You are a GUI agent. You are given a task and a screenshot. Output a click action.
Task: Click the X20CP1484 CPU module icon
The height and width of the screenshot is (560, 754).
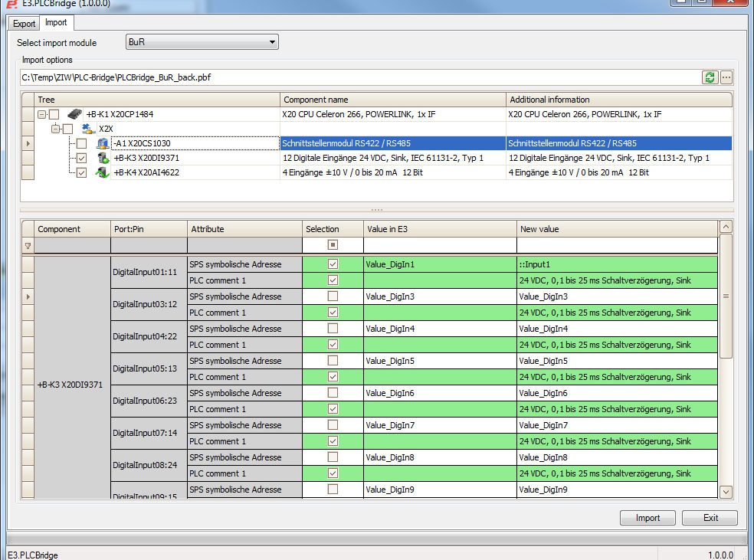[x=74, y=114]
